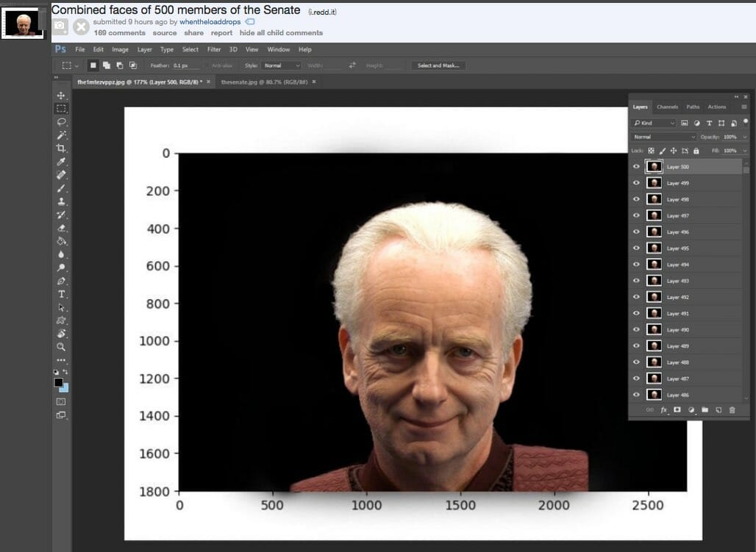Open the Style Normal dropdown
756x552 pixels.
point(281,65)
